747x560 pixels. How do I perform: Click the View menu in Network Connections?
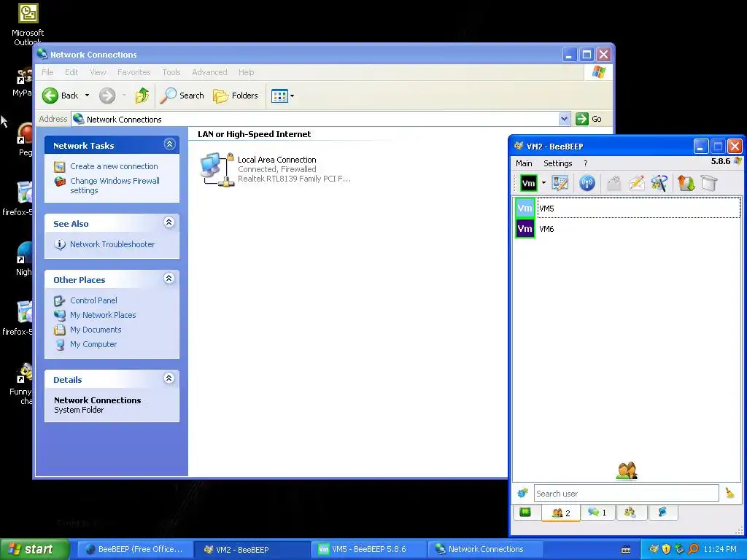(x=98, y=72)
